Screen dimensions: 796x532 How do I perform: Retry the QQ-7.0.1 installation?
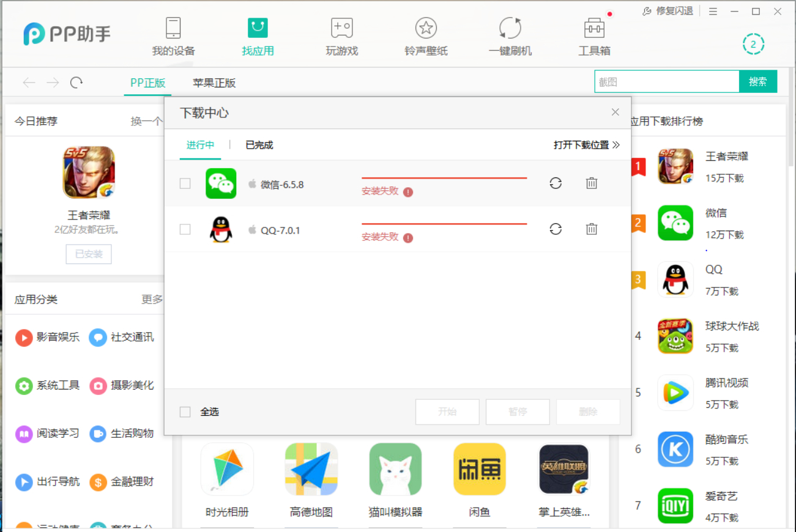pyautogui.click(x=556, y=229)
